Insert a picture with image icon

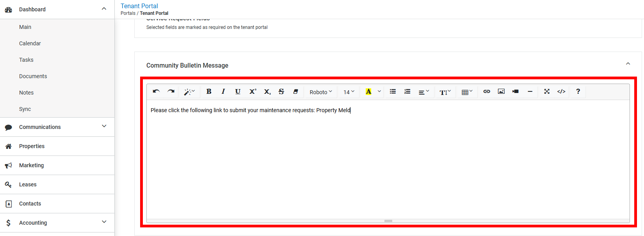[x=501, y=91]
